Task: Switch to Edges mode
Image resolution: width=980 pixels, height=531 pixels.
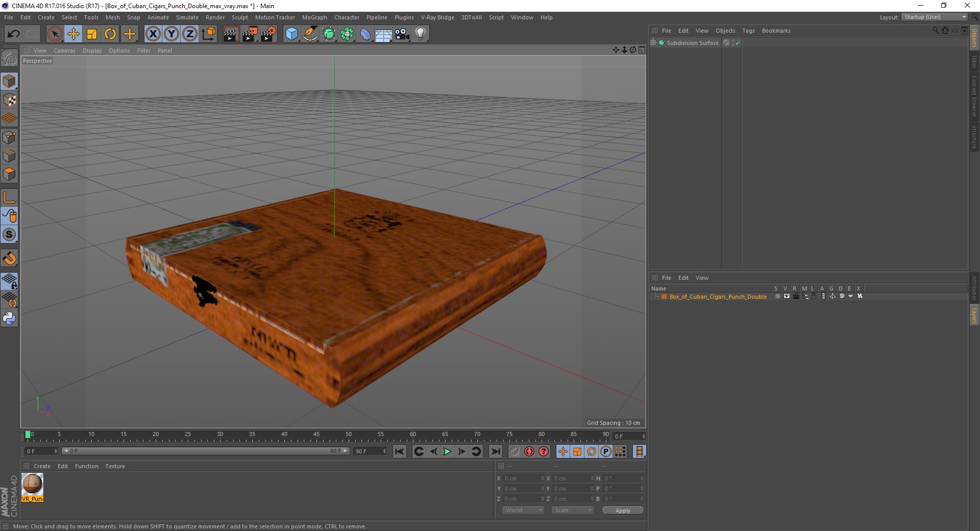Action: point(9,156)
